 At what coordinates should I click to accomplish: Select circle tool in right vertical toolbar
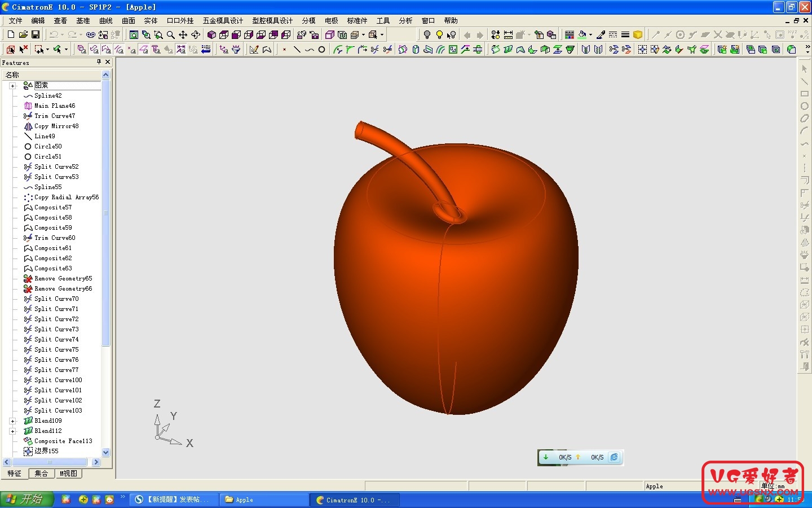tap(805, 106)
